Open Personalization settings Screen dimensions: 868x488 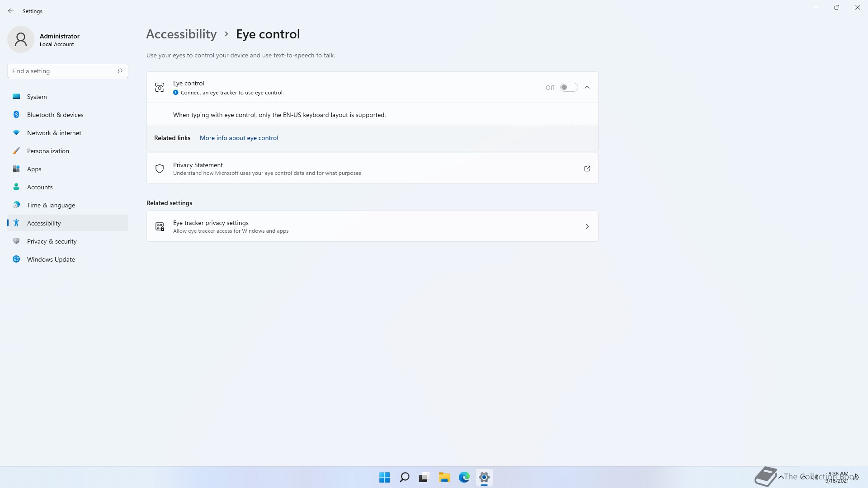[x=48, y=151]
